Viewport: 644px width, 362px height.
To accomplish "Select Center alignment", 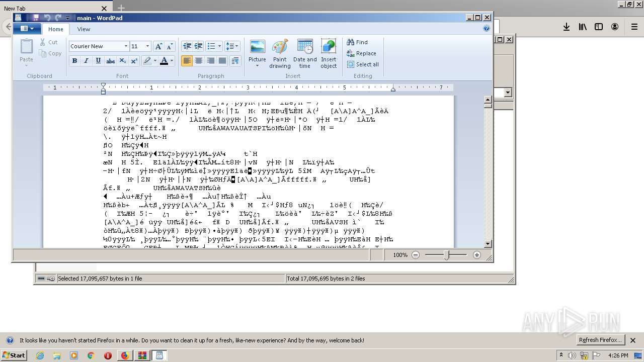I will click(198, 61).
